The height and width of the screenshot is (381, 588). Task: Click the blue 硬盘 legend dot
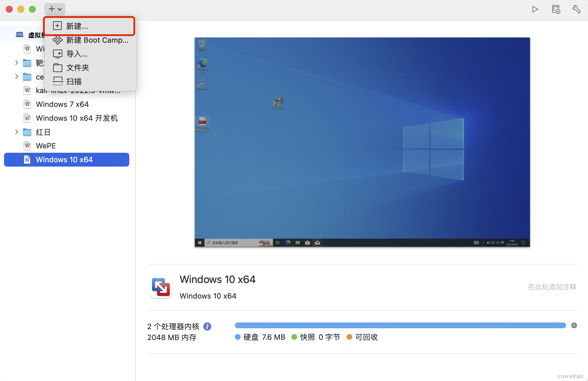(x=237, y=337)
